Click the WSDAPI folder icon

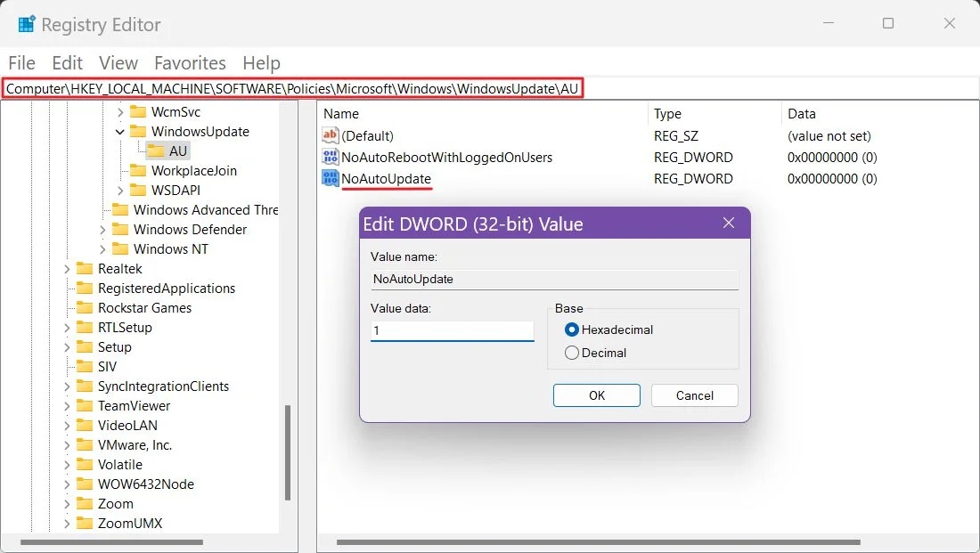pos(138,190)
